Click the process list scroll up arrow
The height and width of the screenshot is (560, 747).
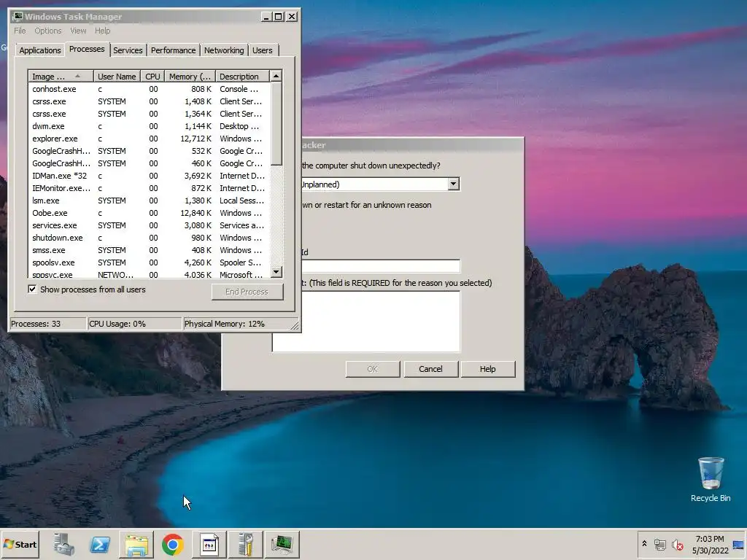[x=276, y=76]
